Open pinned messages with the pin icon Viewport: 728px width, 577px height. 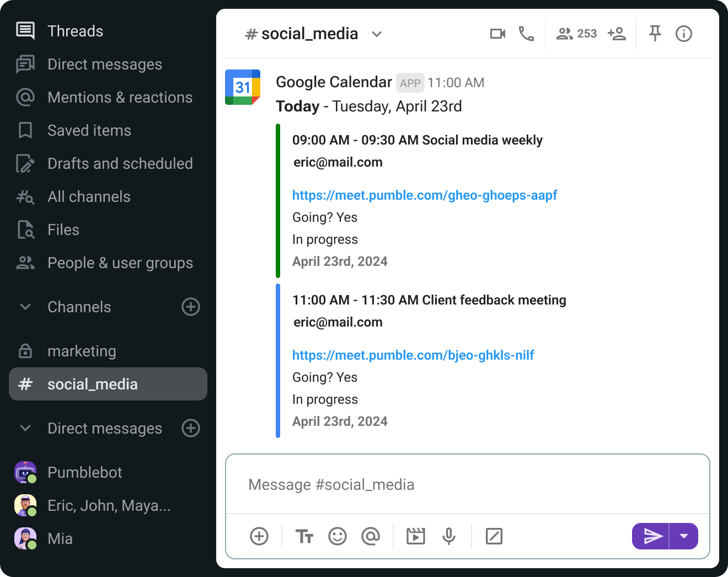coord(655,34)
